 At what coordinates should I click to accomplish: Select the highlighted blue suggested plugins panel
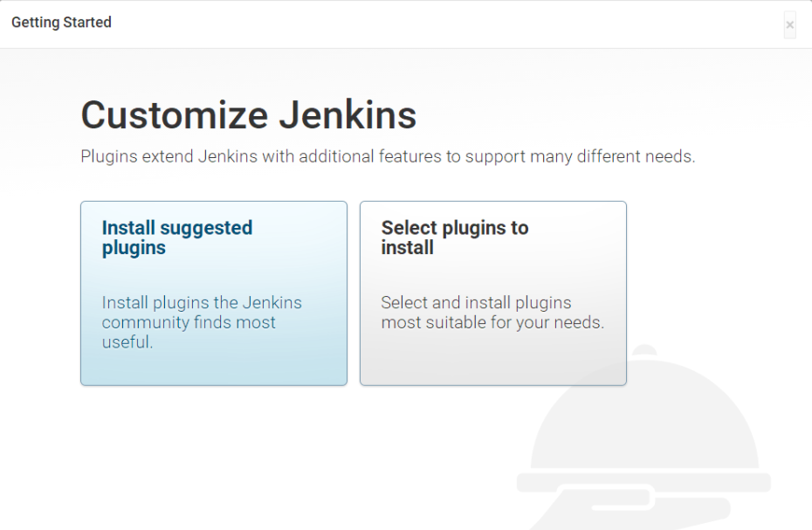[x=213, y=293]
